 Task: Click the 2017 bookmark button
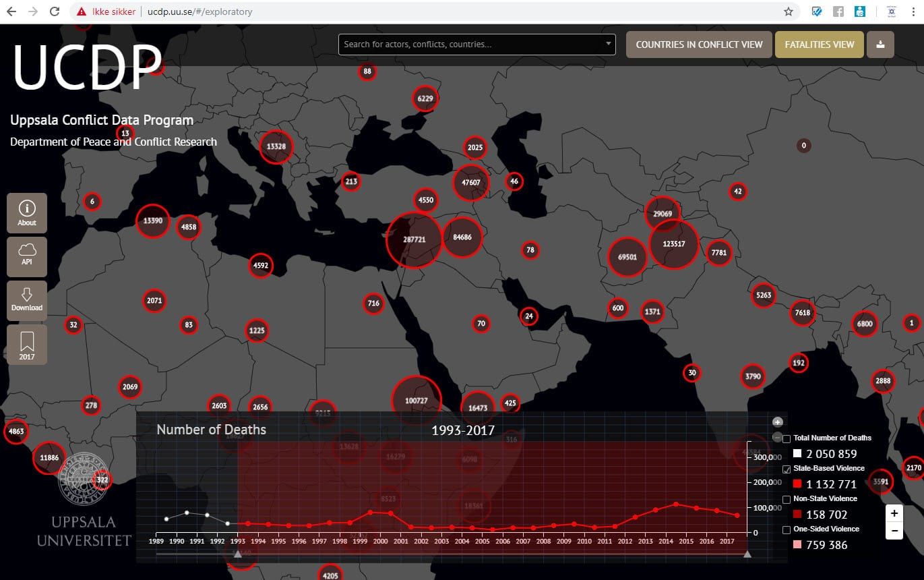coord(27,345)
